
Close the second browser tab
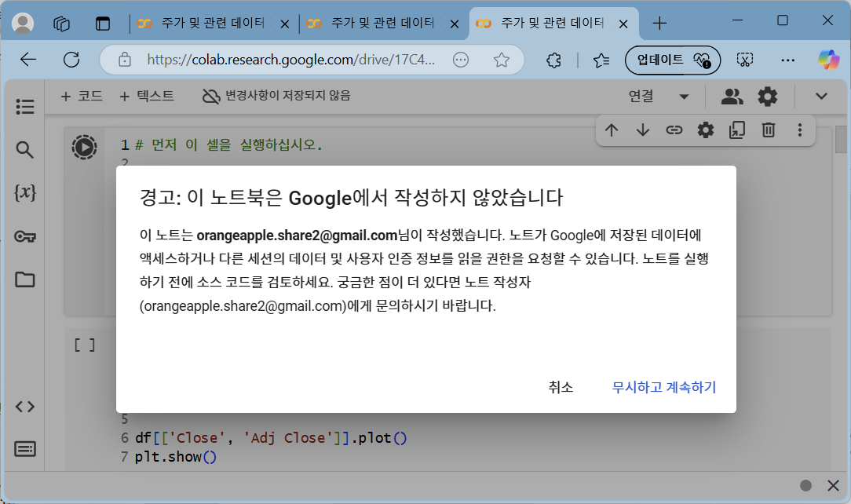click(x=455, y=24)
